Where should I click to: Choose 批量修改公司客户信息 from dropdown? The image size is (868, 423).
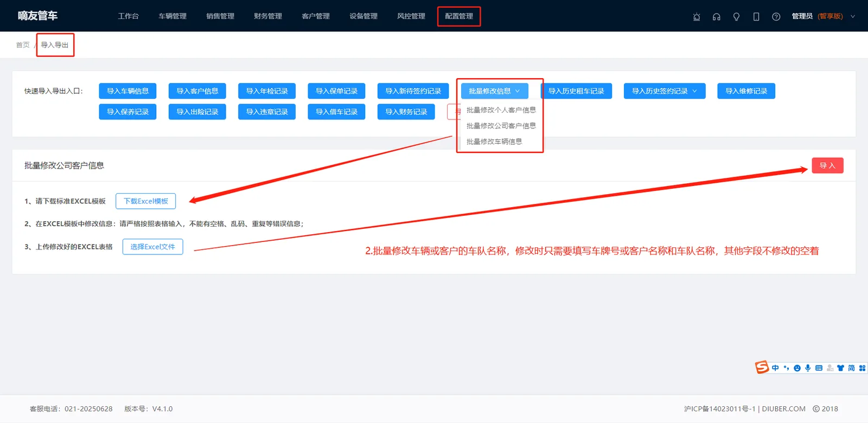(x=501, y=126)
